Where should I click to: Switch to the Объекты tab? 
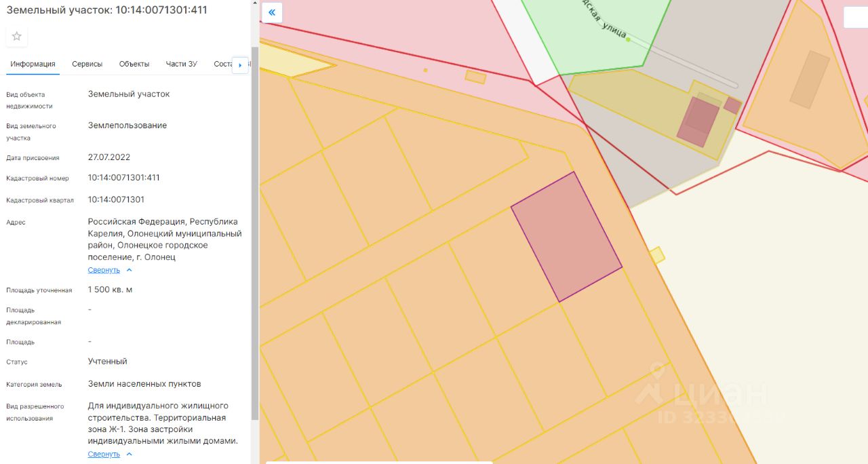pos(134,64)
